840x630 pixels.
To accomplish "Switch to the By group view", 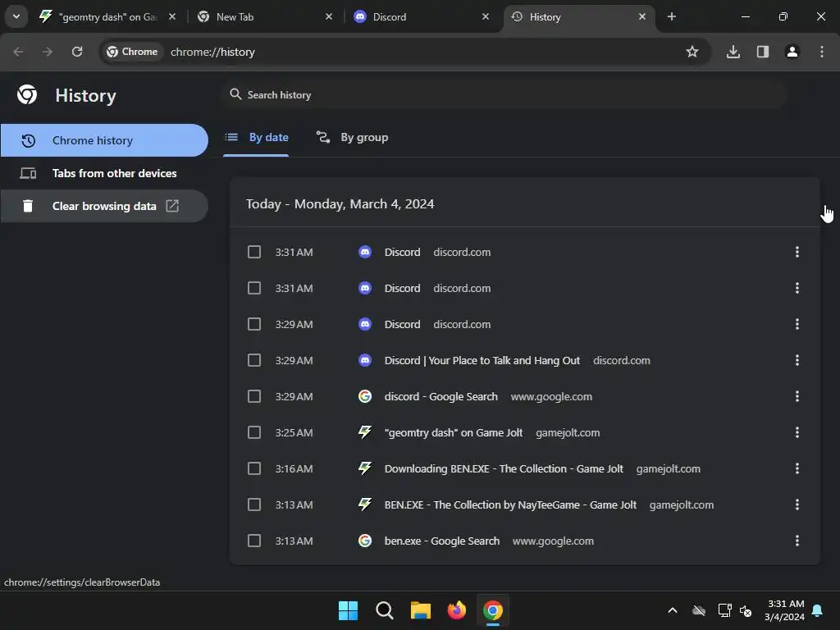I will (352, 137).
